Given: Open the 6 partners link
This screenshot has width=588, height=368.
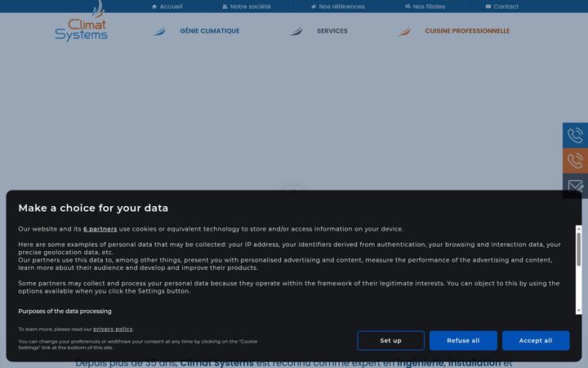Looking at the screenshot, I should (100, 229).
